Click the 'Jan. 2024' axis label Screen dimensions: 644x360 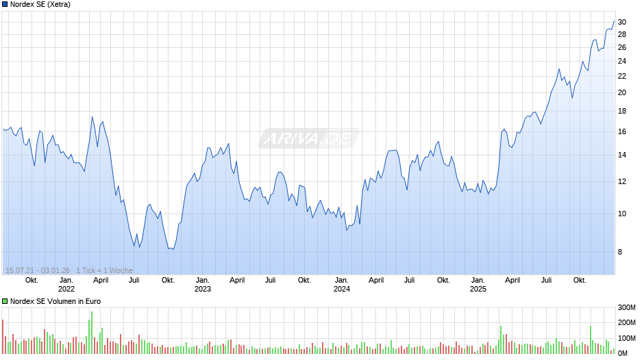341,285
